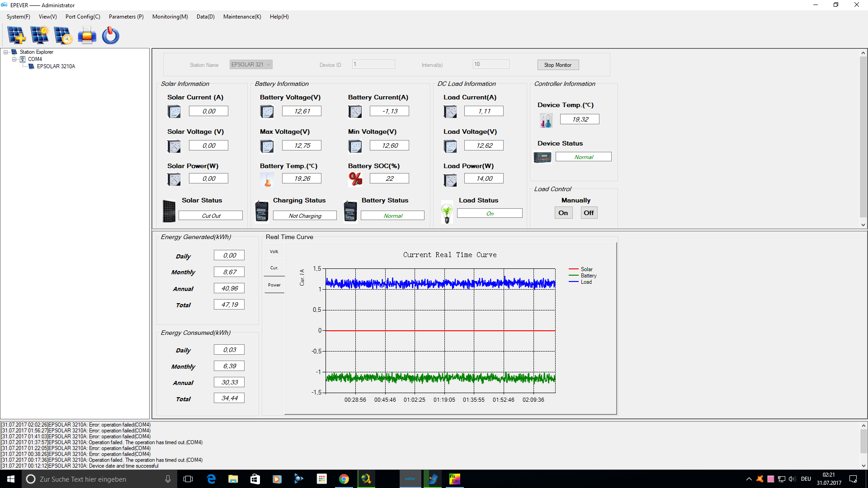Click the blue power toolbar icon
The image size is (868, 488).
(x=110, y=35)
